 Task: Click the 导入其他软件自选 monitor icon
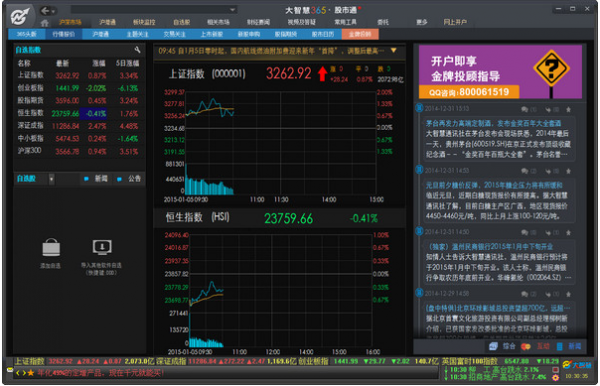tap(102, 247)
